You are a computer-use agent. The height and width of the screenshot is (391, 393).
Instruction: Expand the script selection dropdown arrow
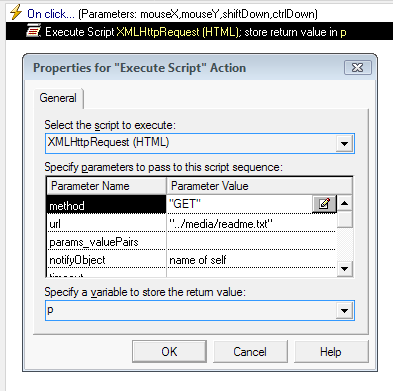click(344, 144)
